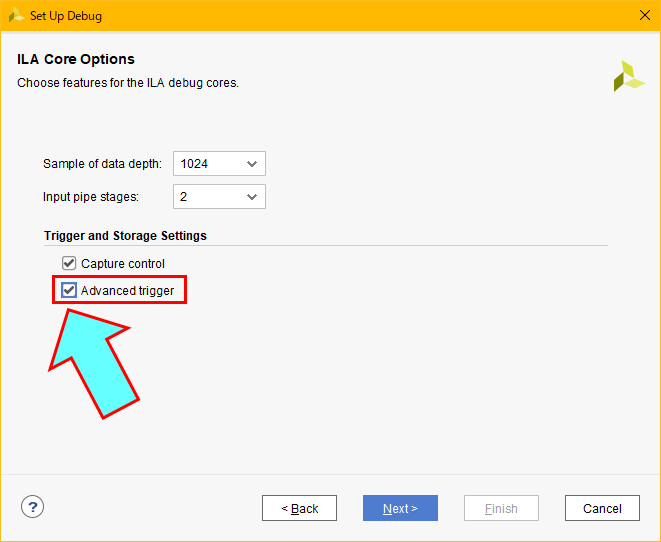Screen dimensions: 661x542
Task: Toggle the Advanced trigger checkbox
Action: [x=69, y=291]
